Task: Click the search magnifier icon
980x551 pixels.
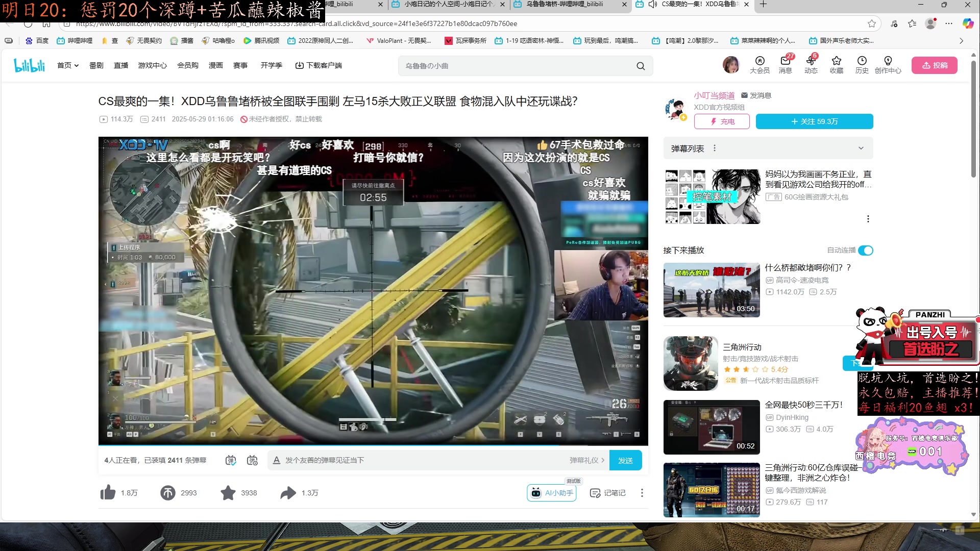Action: click(x=641, y=66)
